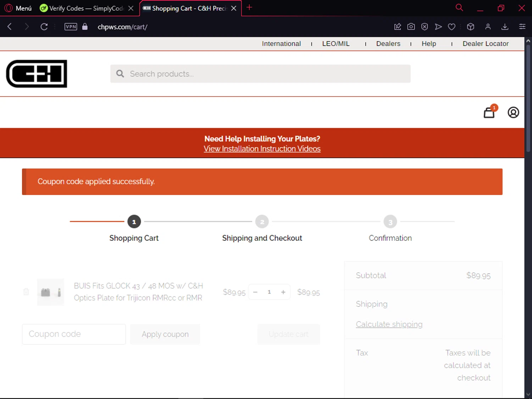Click the tab search magnifier icon
Viewport: 532px width, 399px height.
[459, 7]
